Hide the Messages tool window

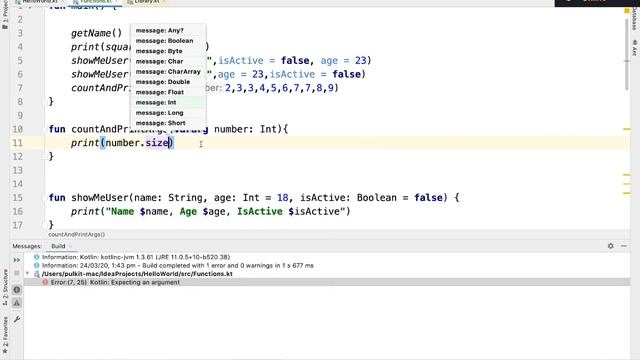pyautogui.click(x=624, y=246)
